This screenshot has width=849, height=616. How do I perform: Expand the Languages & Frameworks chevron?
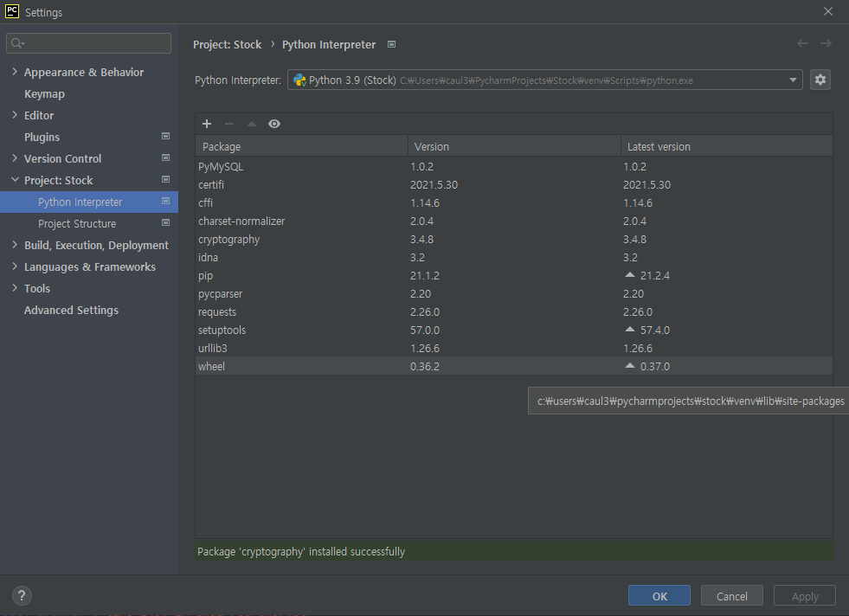tap(15, 266)
